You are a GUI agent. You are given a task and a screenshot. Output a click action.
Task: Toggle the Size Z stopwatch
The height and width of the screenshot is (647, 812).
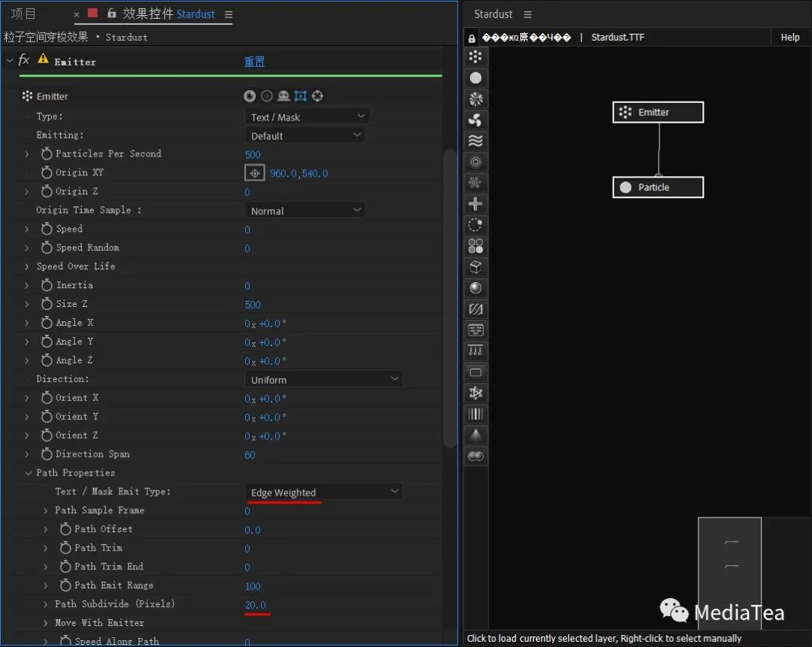click(x=47, y=303)
